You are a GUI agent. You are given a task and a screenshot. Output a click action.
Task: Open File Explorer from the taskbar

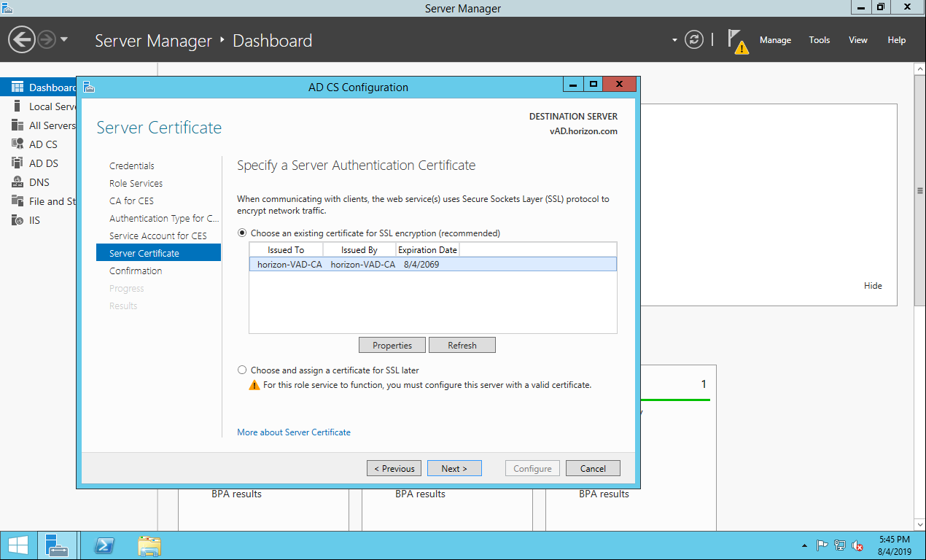tap(149, 545)
